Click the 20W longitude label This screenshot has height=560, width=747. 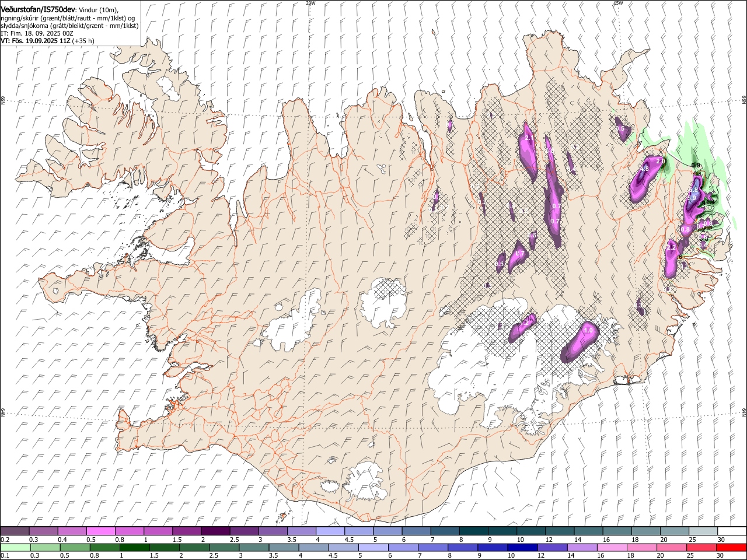(310, 2)
